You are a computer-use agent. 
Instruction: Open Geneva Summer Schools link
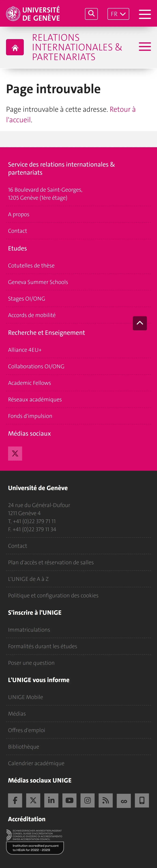(x=38, y=282)
